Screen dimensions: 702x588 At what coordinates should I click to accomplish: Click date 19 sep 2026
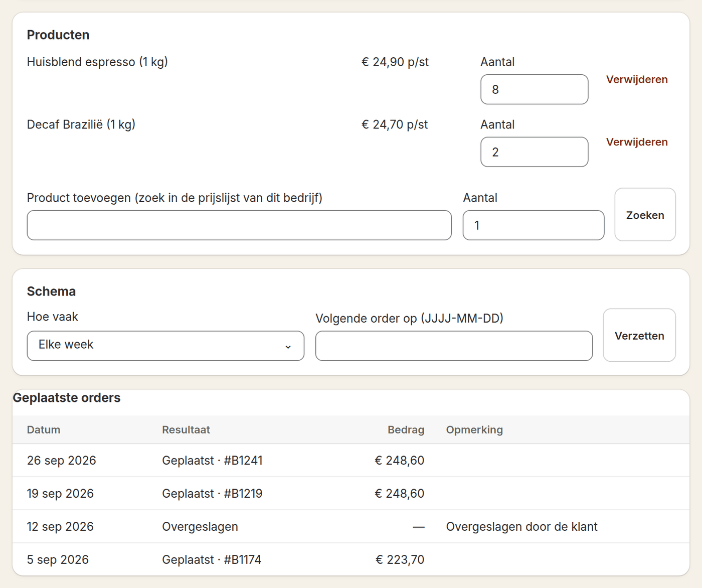pyautogui.click(x=60, y=494)
